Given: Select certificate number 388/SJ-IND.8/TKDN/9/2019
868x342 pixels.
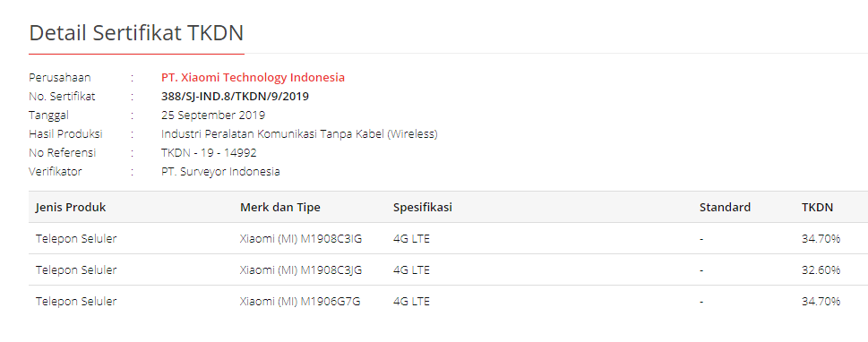Looking at the screenshot, I should [235, 97].
